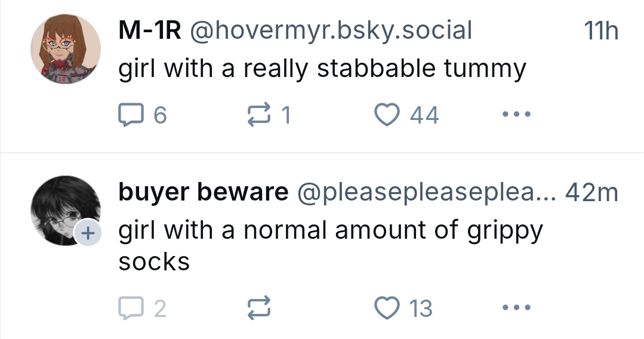644x339 pixels.
Task: Repost buyer beware's grippy socks post
Action: pos(260,308)
